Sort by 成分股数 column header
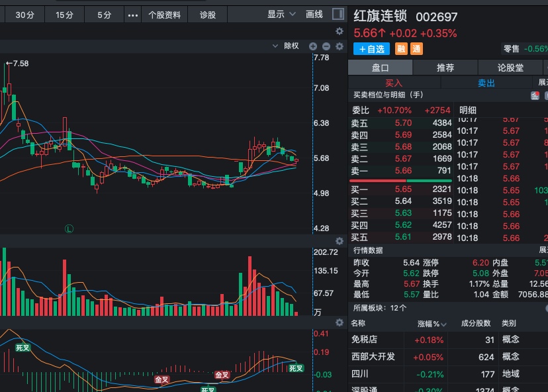The width and height of the screenshot is (548, 392). click(476, 323)
